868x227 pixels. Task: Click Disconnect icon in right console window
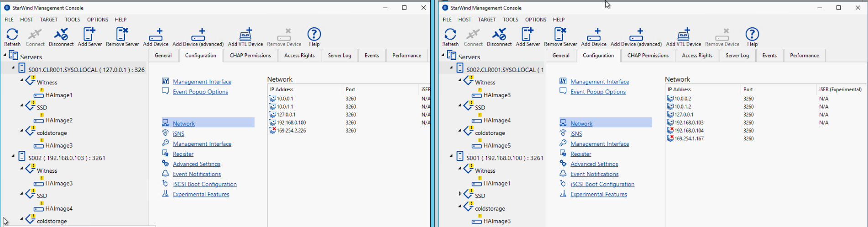499,37
